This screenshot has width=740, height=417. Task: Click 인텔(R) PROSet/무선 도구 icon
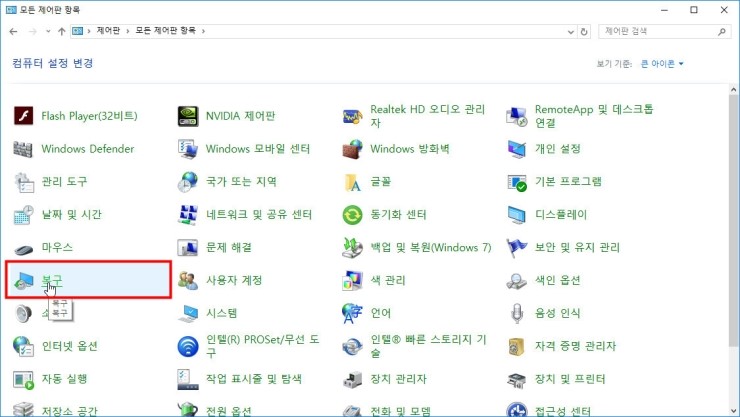coord(188,346)
